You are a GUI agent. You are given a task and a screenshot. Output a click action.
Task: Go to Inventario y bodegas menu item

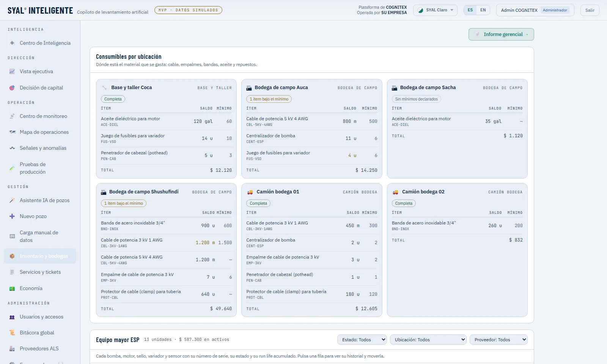click(40, 256)
